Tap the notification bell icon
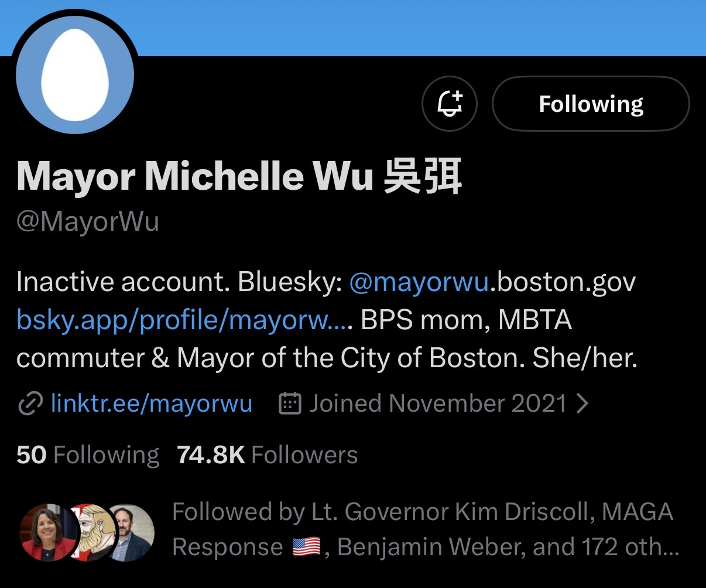This screenshot has height=588, width=706. 450,104
